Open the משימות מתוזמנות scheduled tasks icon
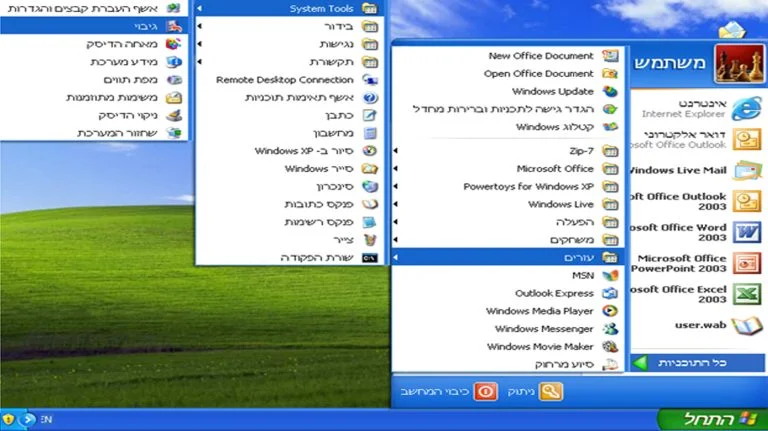 pyautogui.click(x=173, y=97)
